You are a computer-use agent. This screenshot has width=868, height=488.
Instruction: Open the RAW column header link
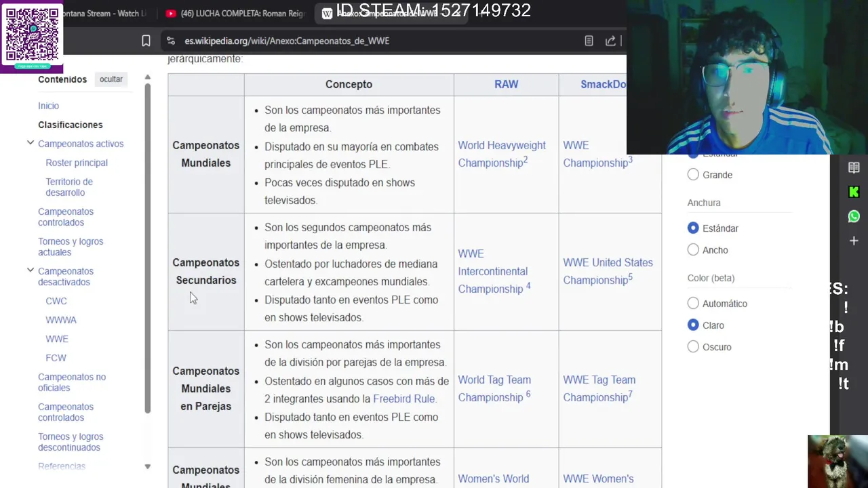point(506,85)
